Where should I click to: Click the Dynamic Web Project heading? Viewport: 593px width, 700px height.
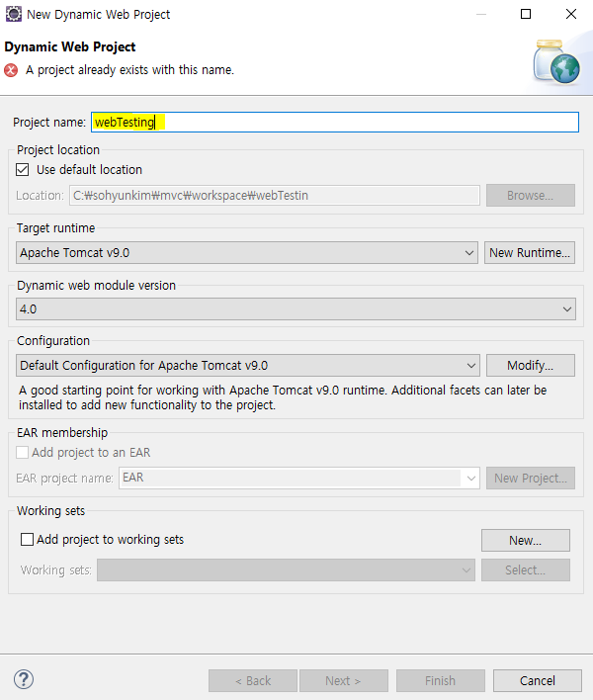tap(70, 46)
